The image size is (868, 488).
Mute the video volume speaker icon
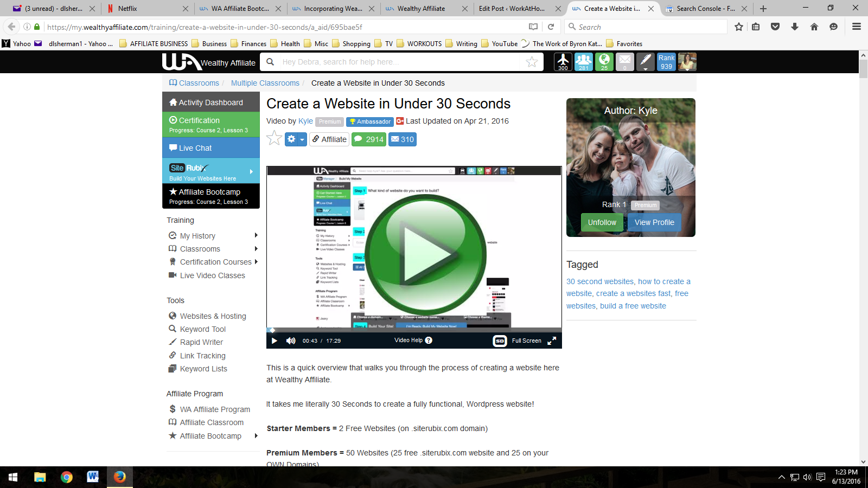pos(291,341)
